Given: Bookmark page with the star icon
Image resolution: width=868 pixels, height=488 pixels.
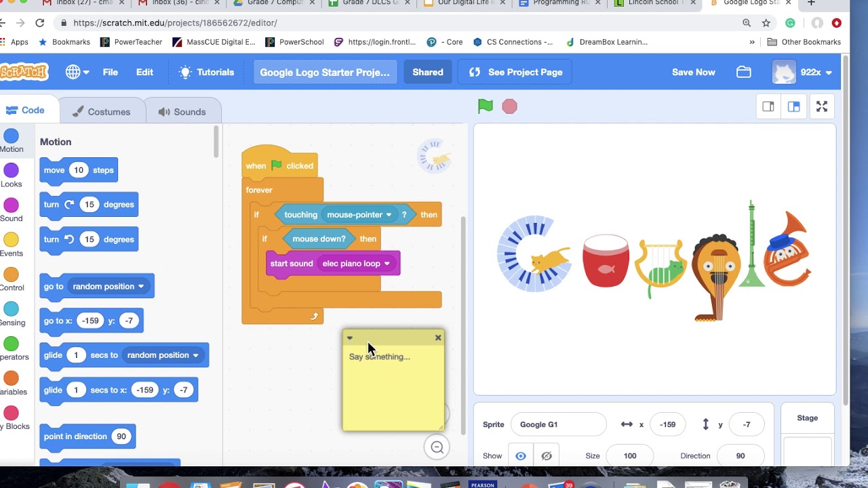Looking at the screenshot, I should tap(766, 23).
